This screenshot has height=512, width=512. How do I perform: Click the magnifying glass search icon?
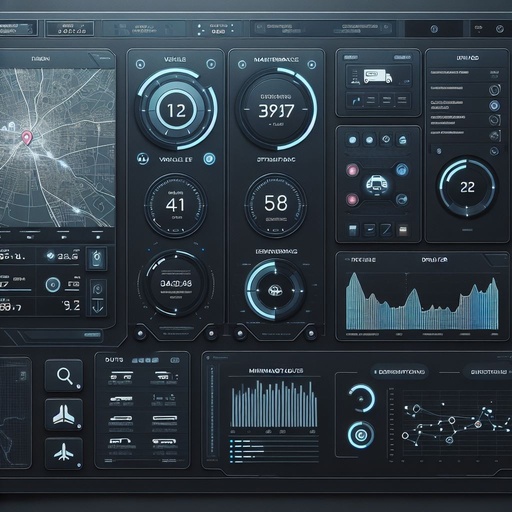tap(64, 376)
